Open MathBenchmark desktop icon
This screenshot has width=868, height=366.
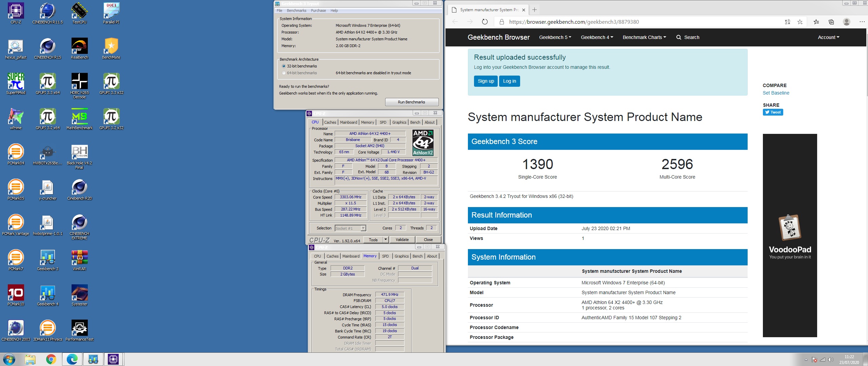[x=79, y=119]
